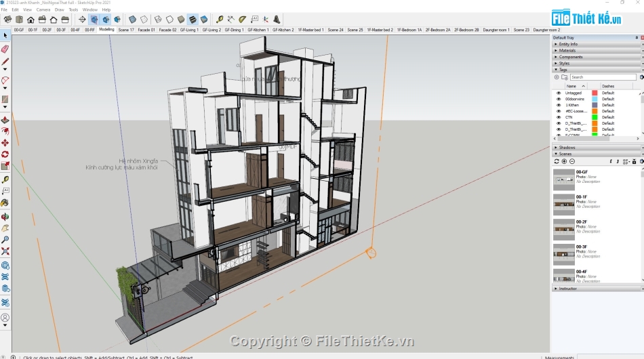
Task: Switch to the GF-Living 1 scene tab
Action: [189, 30]
